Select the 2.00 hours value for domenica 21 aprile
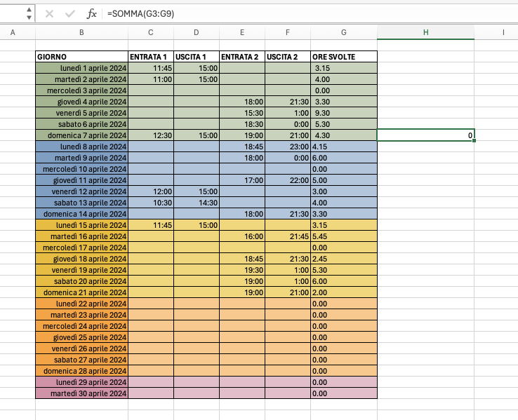The image size is (518, 420). pos(344,292)
